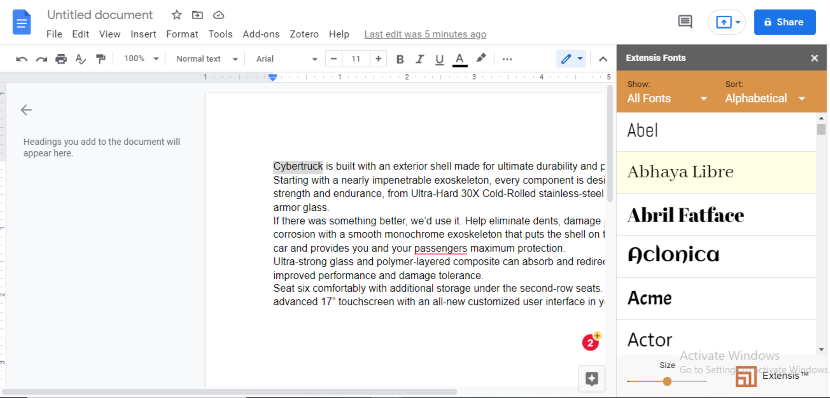
Task: Open comment history speech bubble icon
Action: 685,22
